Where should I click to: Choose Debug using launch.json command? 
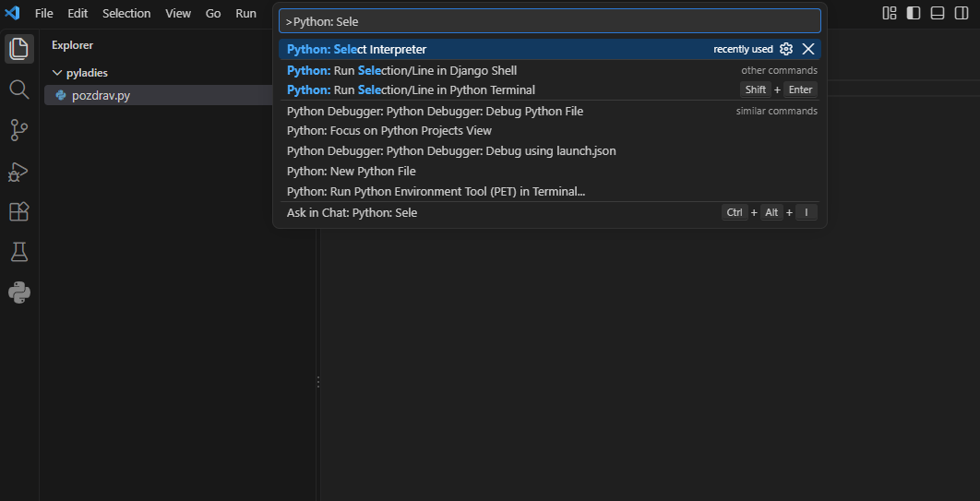tap(549, 151)
